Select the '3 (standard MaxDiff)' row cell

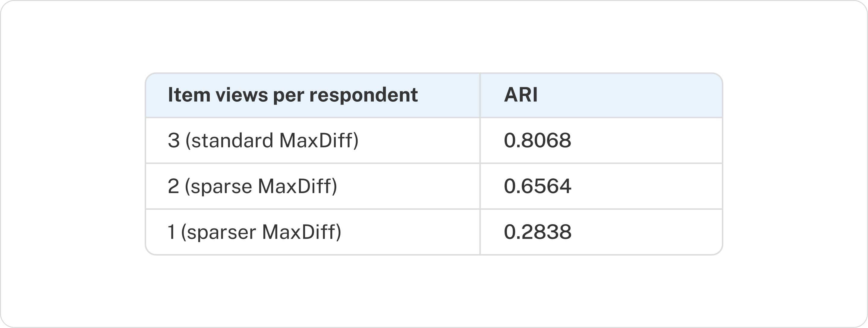[x=263, y=140]
